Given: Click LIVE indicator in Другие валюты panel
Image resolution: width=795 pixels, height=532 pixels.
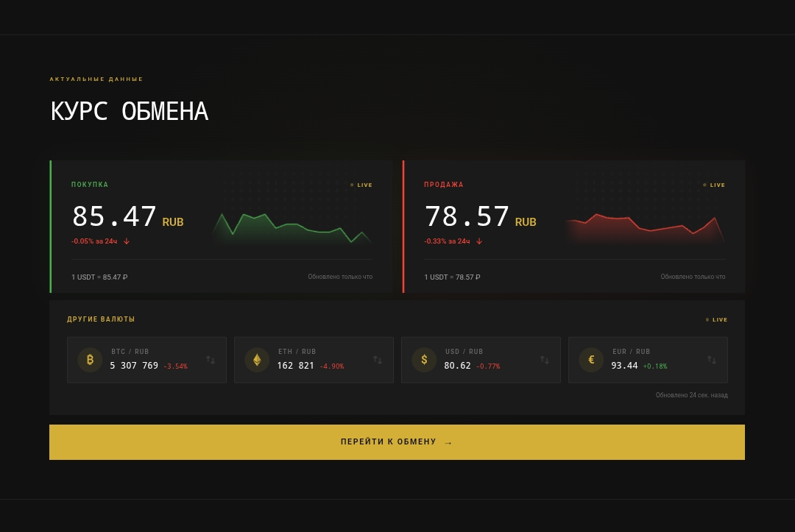Looking at the screenshot, I should coord(716,319).
